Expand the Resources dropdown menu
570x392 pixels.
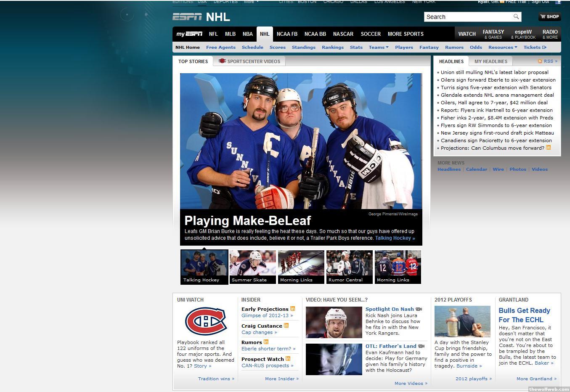point(502,48)
